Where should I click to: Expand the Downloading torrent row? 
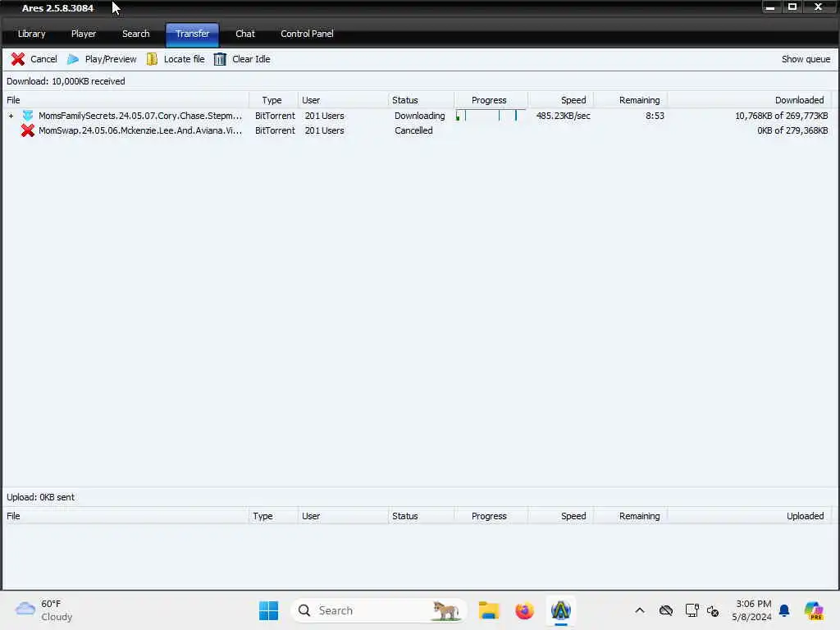(11, 116)
